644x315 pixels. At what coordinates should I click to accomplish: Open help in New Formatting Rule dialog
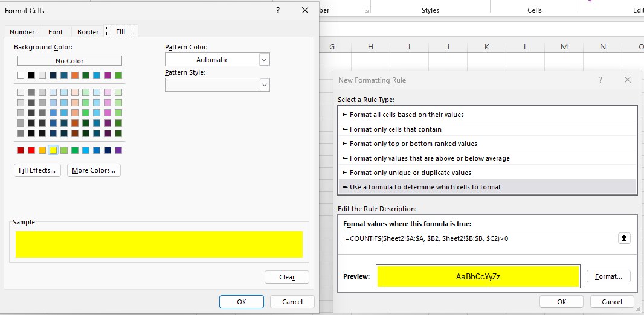click(601, 80)
